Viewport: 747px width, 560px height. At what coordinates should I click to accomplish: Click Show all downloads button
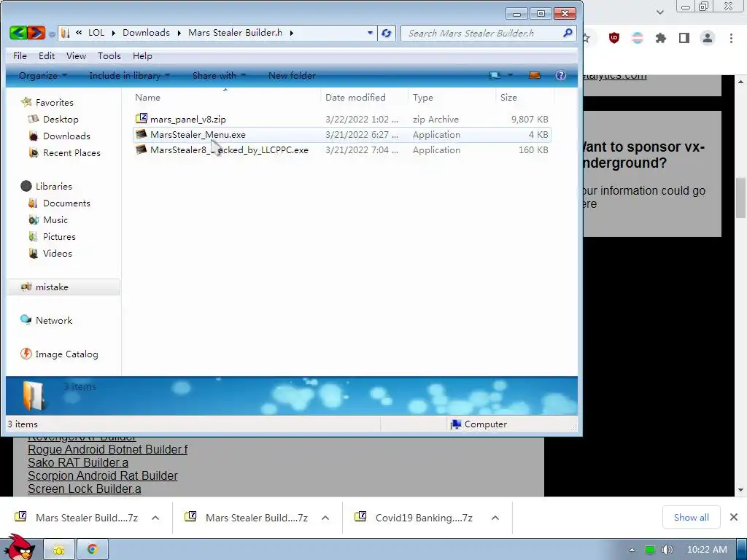coord(692,517)
